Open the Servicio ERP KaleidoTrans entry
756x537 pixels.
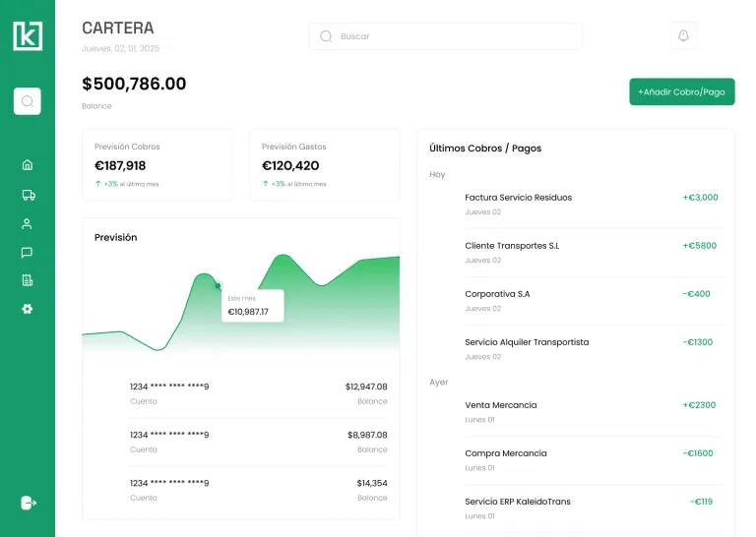click(592, 508)
